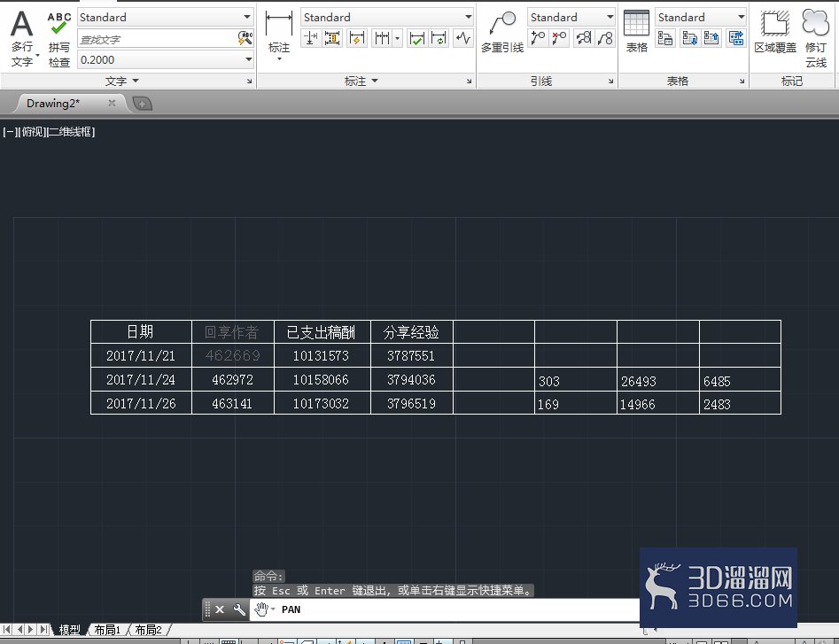Viewport: 839px width, 644px height.
Task: Close the Drawing2* tab
Action: coord(112,103)
